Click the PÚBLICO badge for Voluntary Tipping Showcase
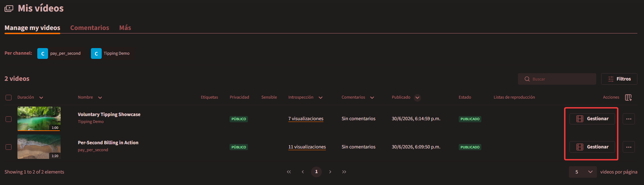 239,119
